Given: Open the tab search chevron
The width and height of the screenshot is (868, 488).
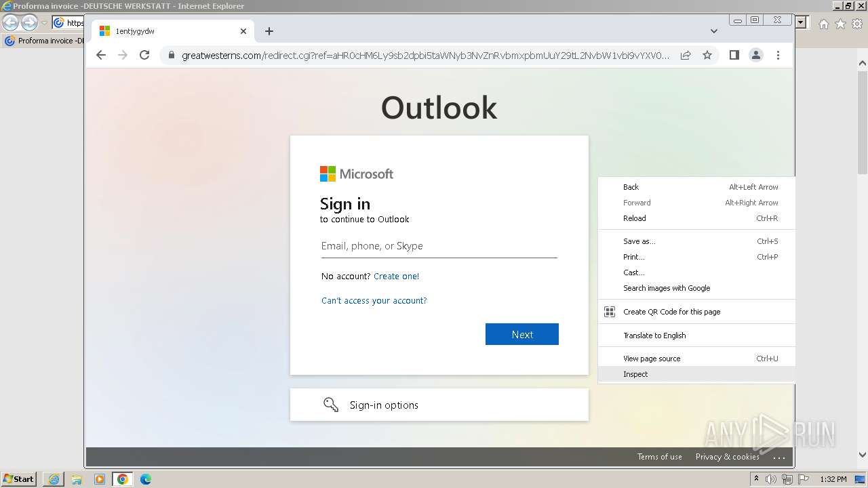Looking at the screenshot, I should pyautogui.click(x=714, y=31).
